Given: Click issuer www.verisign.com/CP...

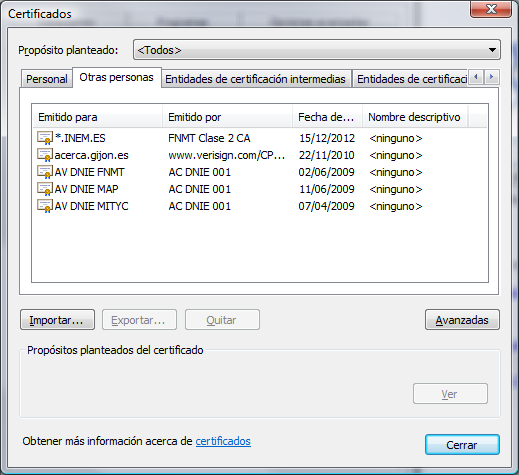Looking at the screenshot, I should (226, 155).
